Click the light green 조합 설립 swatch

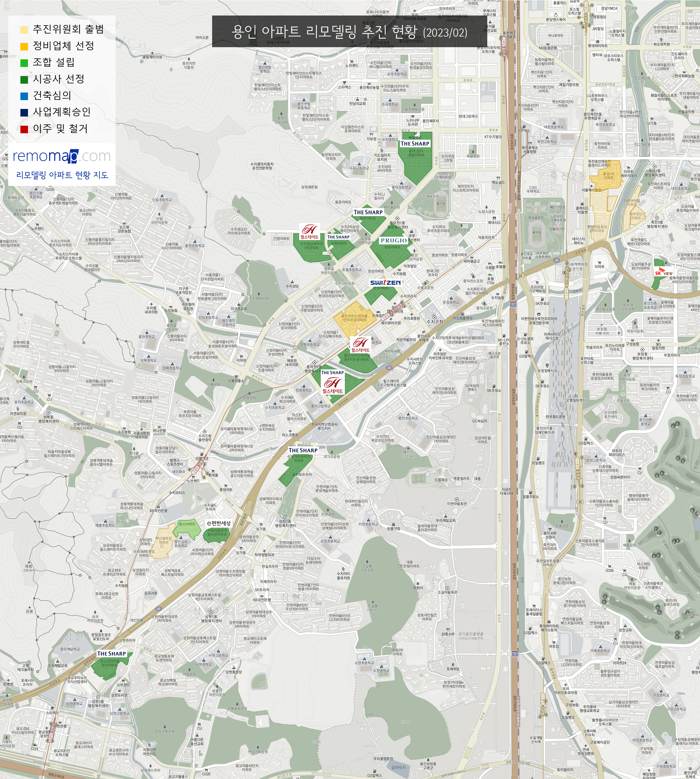point(24,63)
